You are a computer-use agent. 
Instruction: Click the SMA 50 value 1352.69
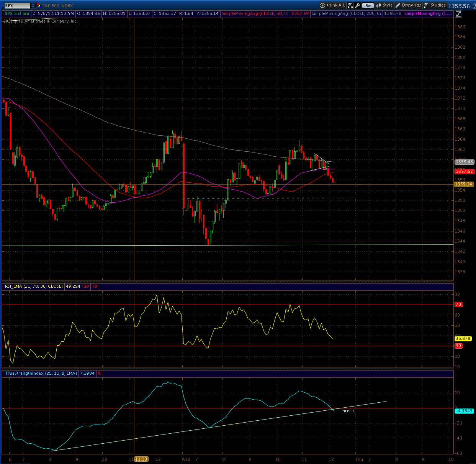tap(300, 14)
